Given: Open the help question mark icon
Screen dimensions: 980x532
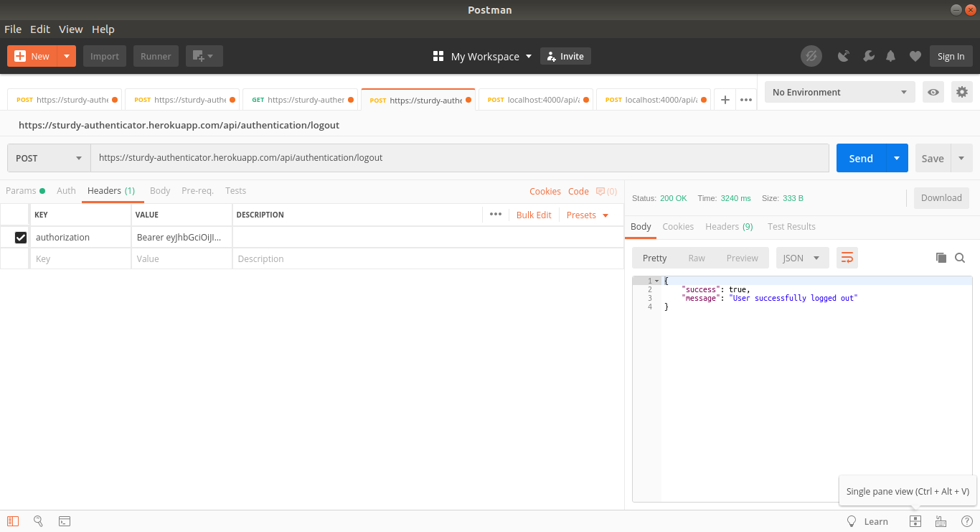Looking at the screenshot, I should tap(966, 521).
